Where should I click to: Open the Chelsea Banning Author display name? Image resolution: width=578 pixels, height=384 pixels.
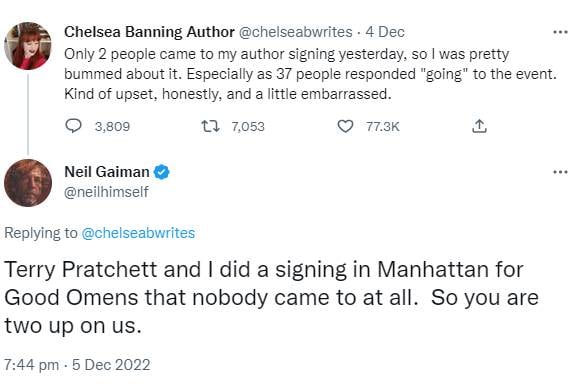149,32
